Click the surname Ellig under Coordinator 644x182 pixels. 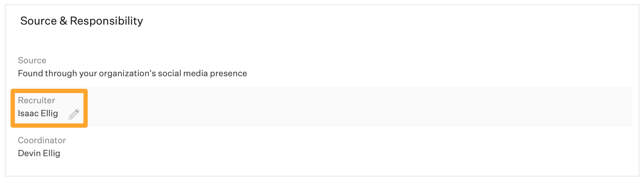point(51,153)
